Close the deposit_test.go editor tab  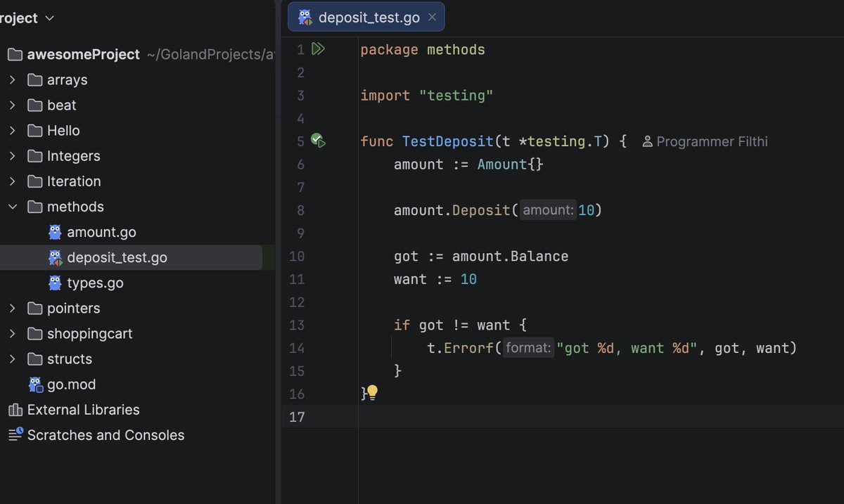[x=432, y=18]
